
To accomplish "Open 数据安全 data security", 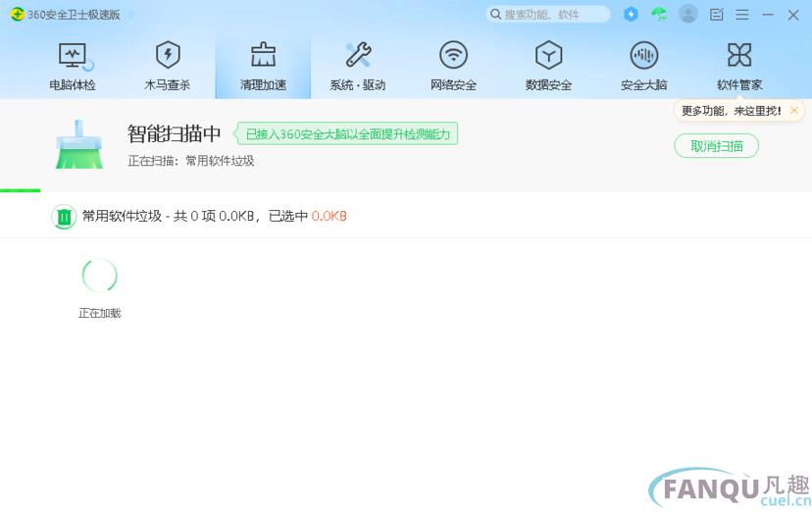I will [548, 65].
